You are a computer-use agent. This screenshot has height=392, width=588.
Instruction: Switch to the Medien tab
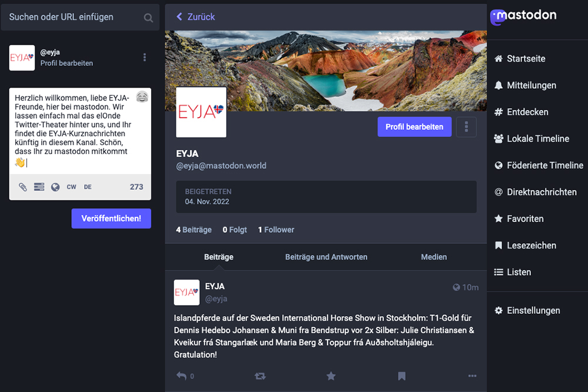click(434, 257)
